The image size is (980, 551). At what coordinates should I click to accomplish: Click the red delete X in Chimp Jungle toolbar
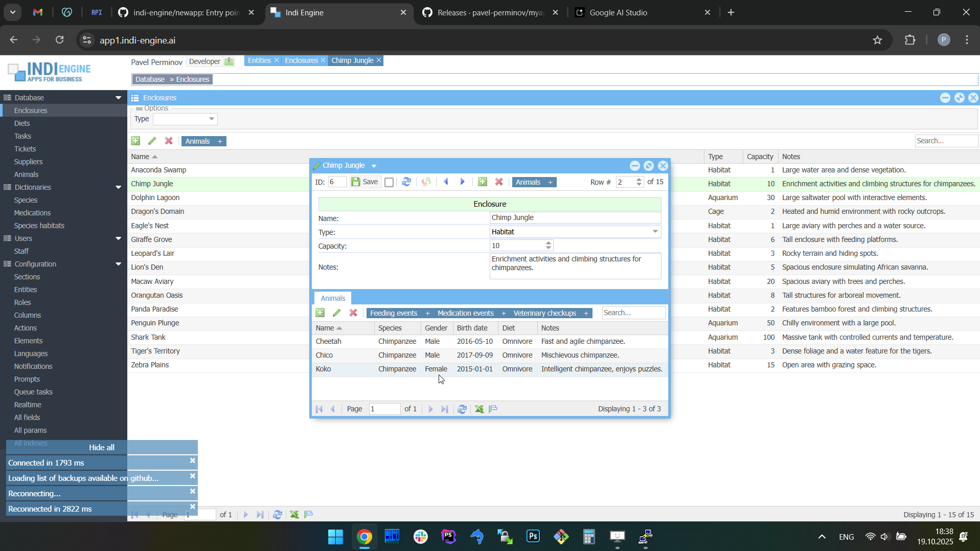(499, 182)
